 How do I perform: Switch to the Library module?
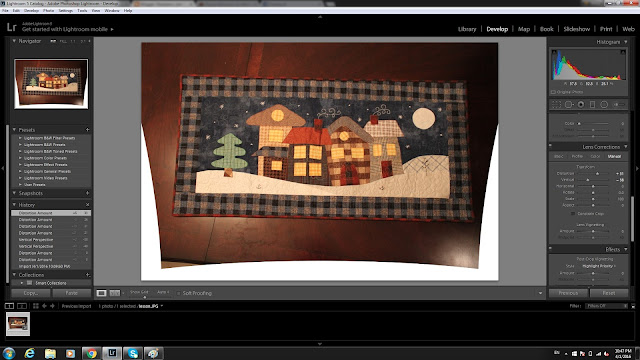point(467,29)
